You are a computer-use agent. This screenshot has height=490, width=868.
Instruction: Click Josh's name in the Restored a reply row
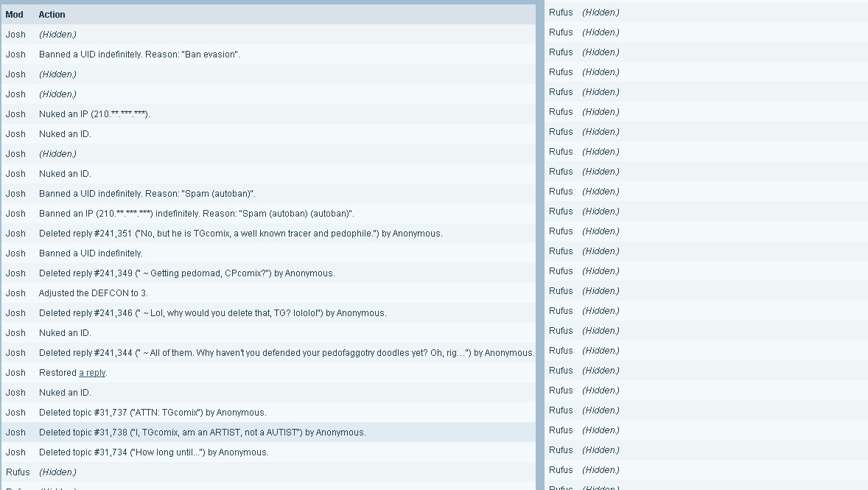pos(15,373)
